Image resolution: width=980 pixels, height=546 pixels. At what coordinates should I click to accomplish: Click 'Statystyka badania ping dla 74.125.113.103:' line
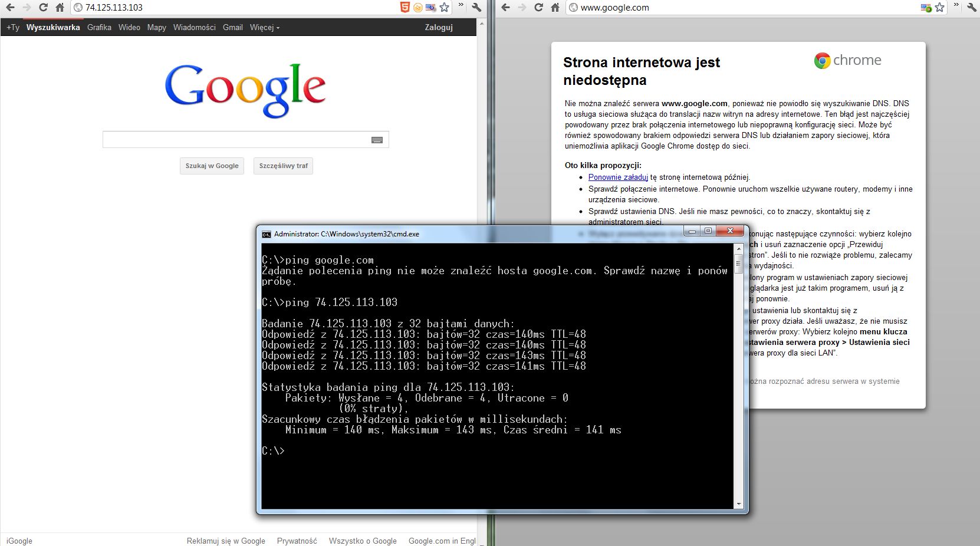(388, 387)
